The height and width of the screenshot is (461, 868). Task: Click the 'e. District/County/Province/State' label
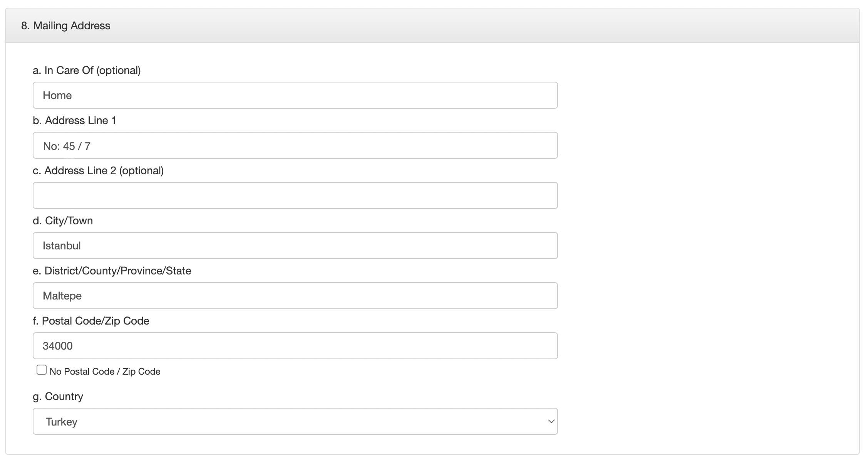pyautogui.click(x=112, y=271)
